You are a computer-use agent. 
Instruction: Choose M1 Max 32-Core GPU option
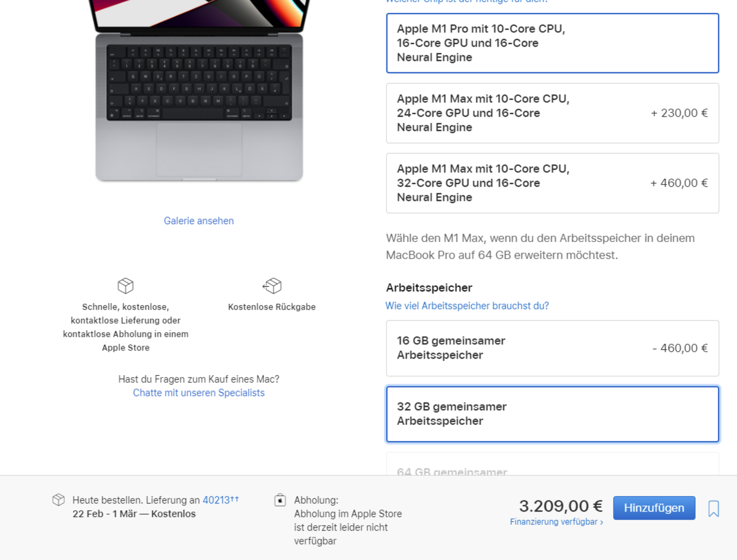(552, 183)
